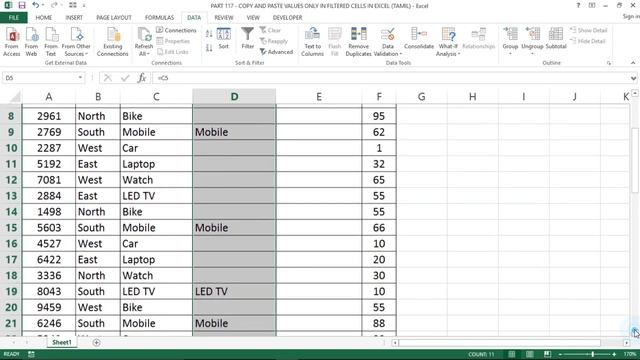Click the From Access icon

click(11, 42)
